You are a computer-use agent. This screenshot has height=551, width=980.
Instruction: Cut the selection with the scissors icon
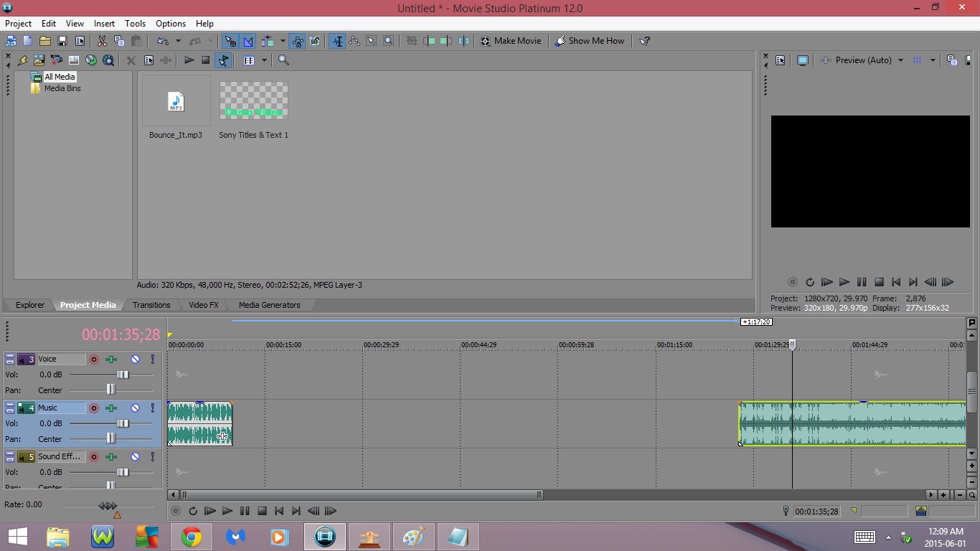[x=102, y=41]
